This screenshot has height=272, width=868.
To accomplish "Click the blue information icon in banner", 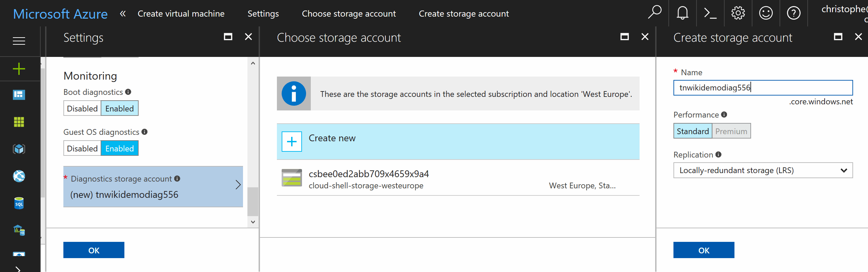I will (x=294, y=93).
